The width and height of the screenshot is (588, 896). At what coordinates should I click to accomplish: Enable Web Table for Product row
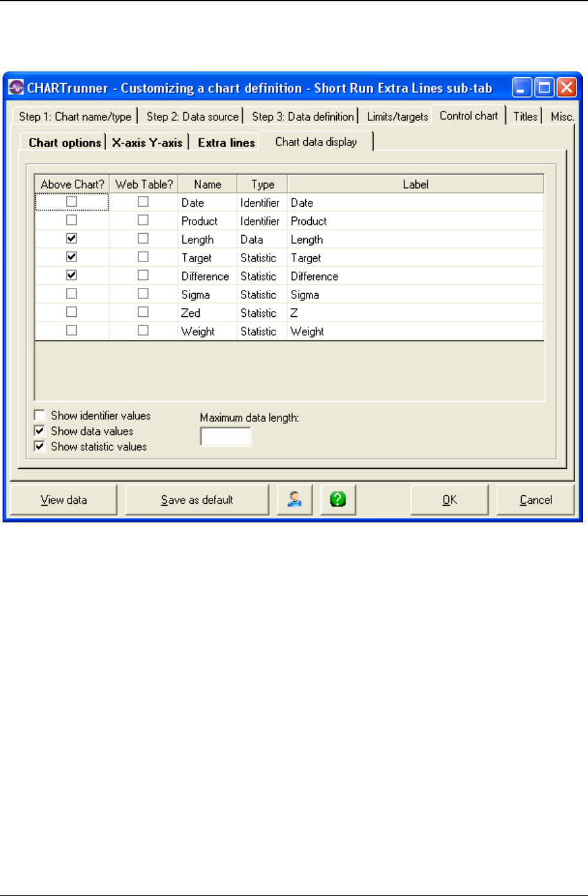coord(143,220)
